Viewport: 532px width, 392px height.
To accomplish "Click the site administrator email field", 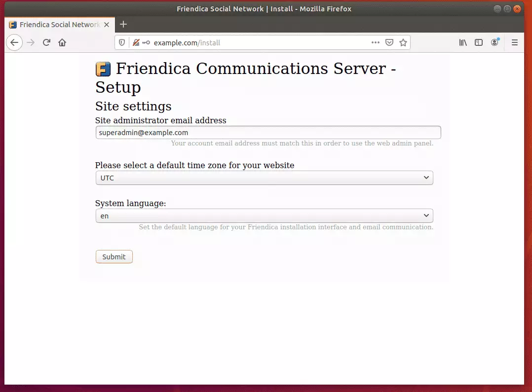I will (x=268, y=133).
